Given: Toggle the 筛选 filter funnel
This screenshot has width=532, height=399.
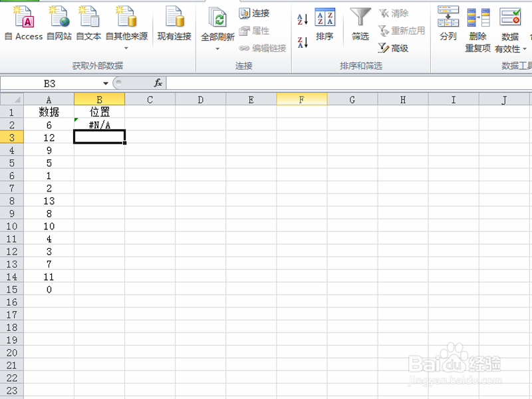Looking at the screenshot, I should pyautogui.click(x=360, y=24).
